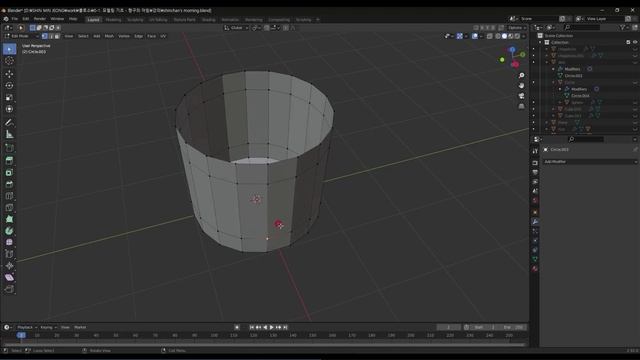640x360 pixels.
Task: Select the Inset Faces tool
Action: [x=9, y=173]
